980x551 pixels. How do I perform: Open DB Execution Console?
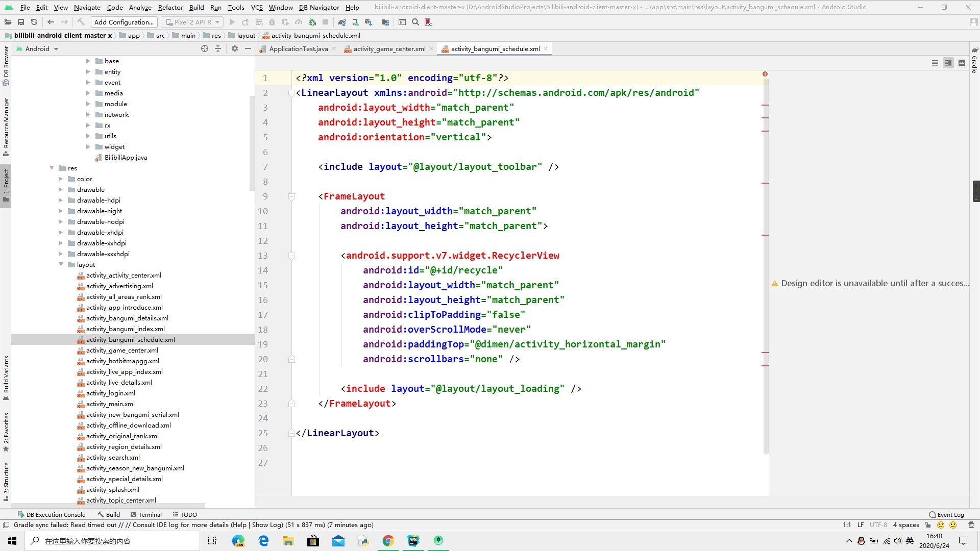tap(51, 514)
